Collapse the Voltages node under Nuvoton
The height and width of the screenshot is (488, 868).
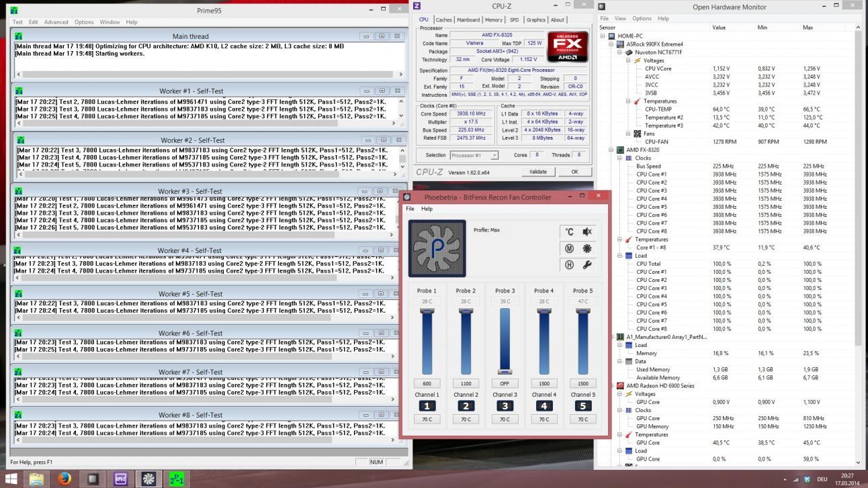629,60
